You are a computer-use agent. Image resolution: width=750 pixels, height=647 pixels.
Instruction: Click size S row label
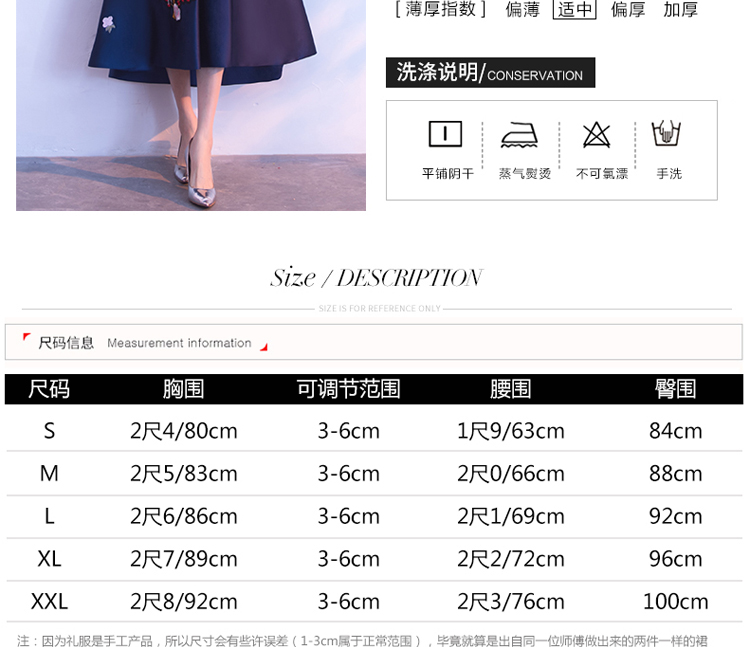pyautogui.click(x=49, y=431)
